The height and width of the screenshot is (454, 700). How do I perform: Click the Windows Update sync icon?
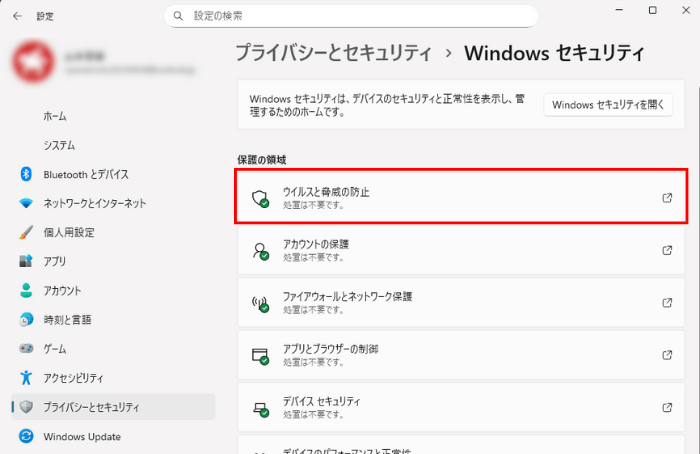point(26,436)
